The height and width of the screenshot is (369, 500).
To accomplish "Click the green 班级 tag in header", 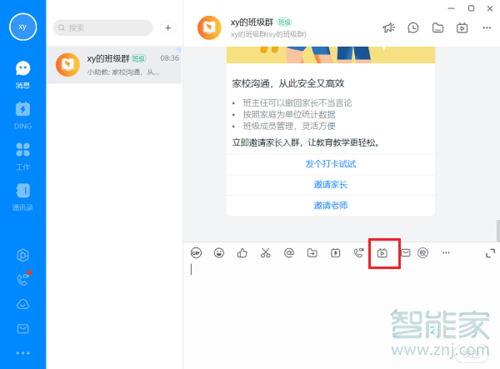I will (x=284, y=22).
